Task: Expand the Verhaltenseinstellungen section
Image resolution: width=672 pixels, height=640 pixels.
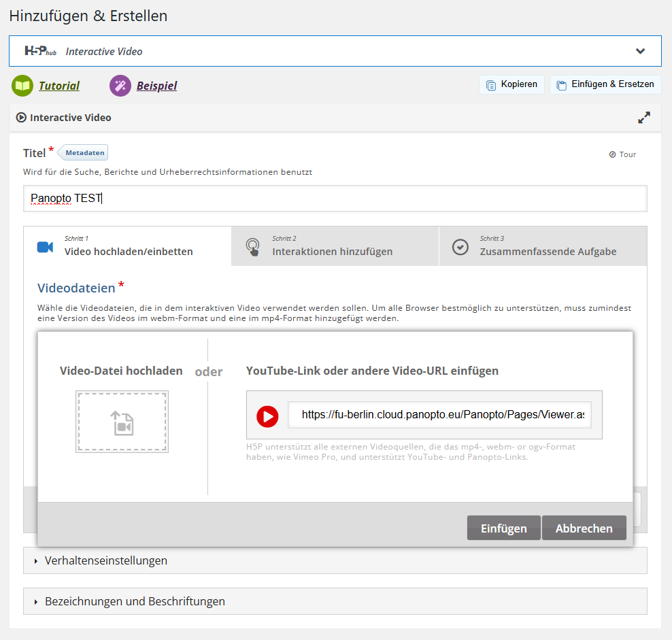Action: (106, 561)
